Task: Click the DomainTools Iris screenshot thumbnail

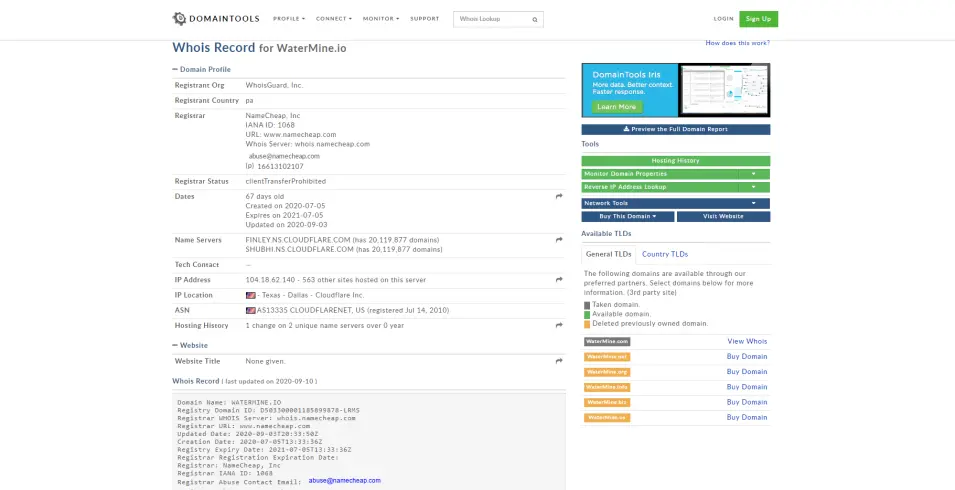Action: click(x=724, y=90)
